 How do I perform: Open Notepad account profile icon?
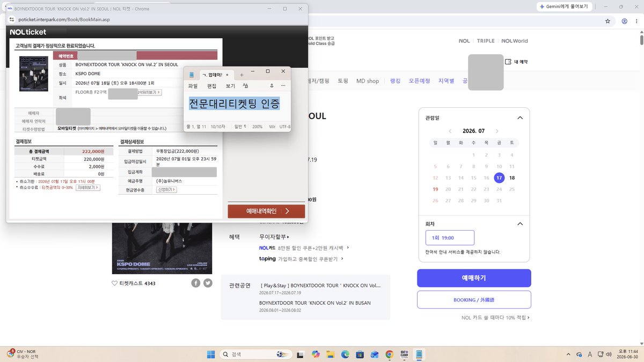[x=272, y=86]
